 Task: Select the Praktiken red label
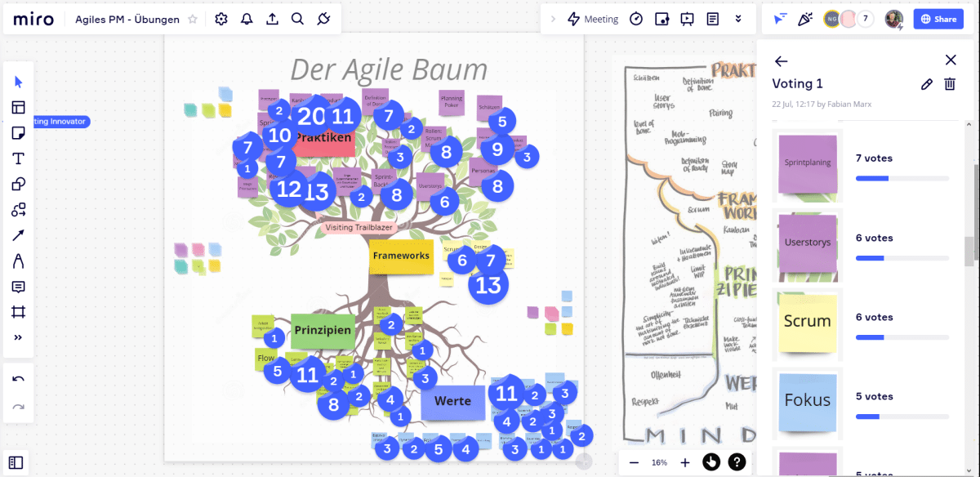pos(324,137)
